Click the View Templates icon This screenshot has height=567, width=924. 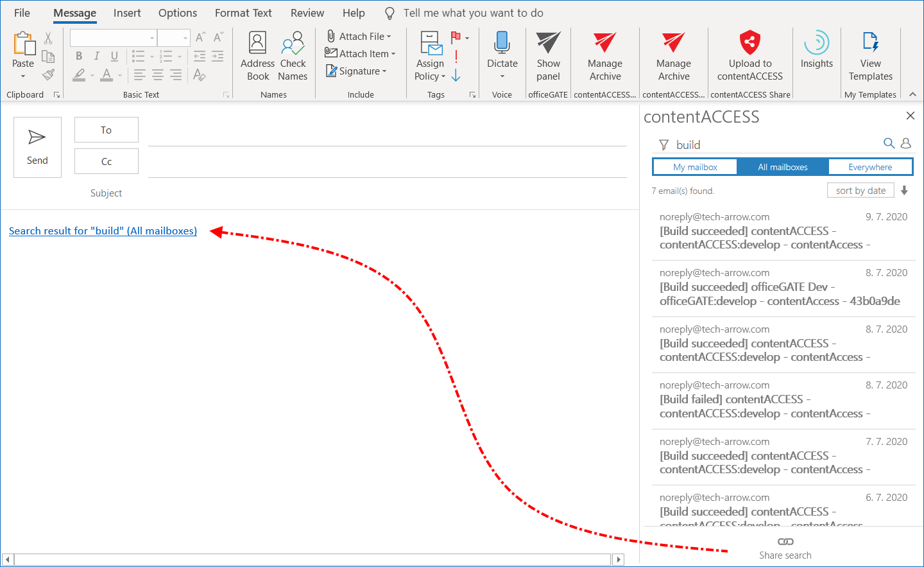(870, 44)
